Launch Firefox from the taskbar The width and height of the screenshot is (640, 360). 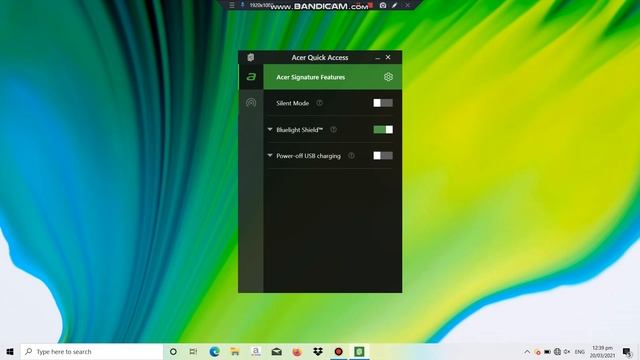297,351
